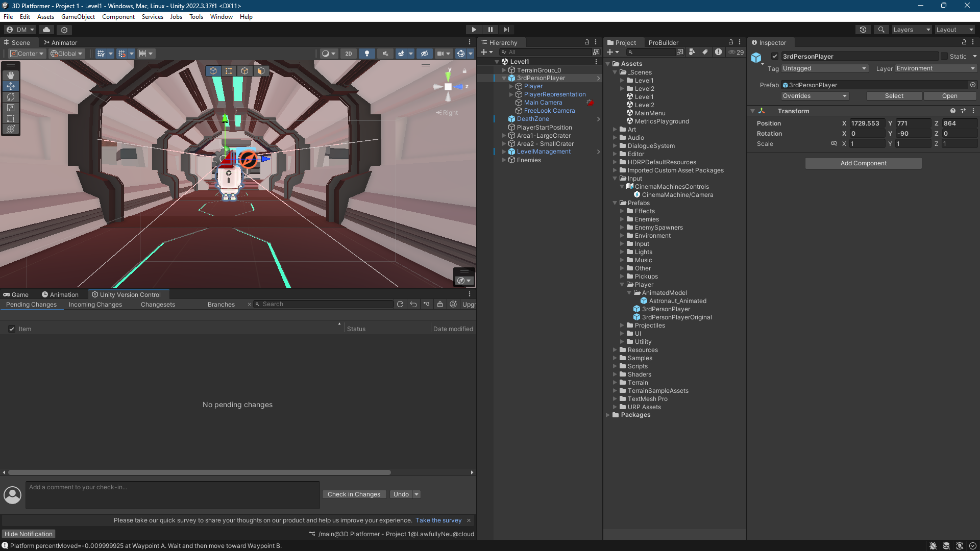Select the Hand view tool
The height and width of the screenshot is (551, 980).
11,75
